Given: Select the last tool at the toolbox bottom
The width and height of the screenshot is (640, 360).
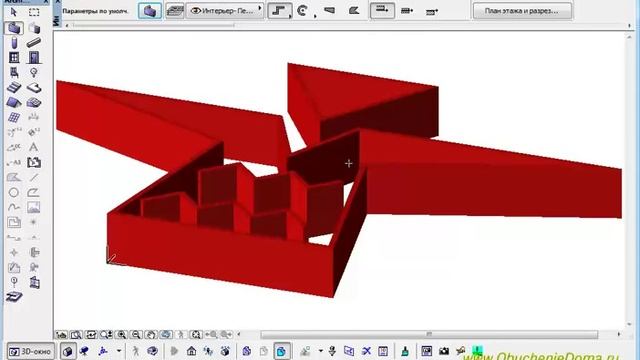Looking at the screenshot, I should point(14,297).
